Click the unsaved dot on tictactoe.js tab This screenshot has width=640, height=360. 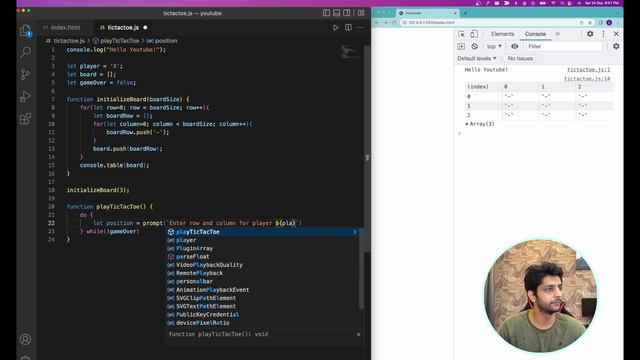(145, 27)
